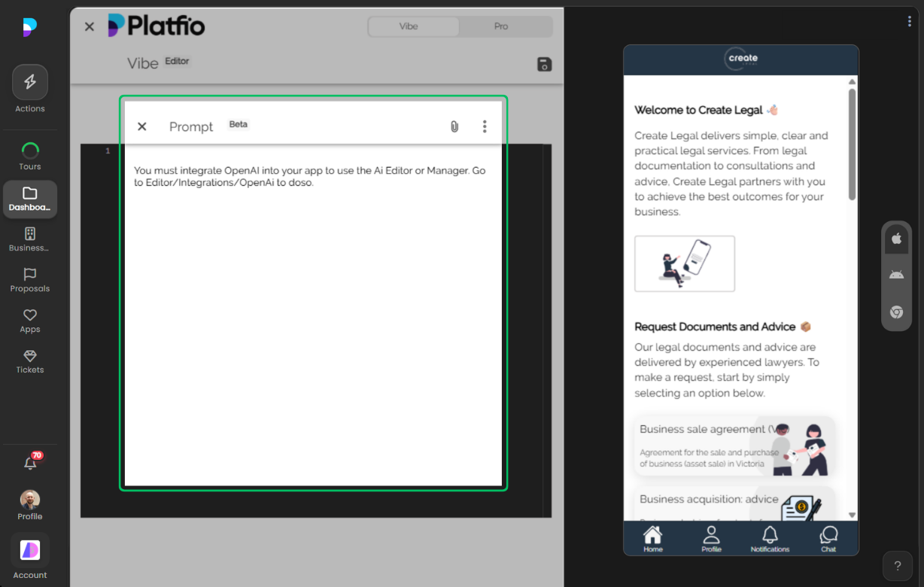
Task: Click the paperclip attachment icon in Prompt
Action: (454, 126)
